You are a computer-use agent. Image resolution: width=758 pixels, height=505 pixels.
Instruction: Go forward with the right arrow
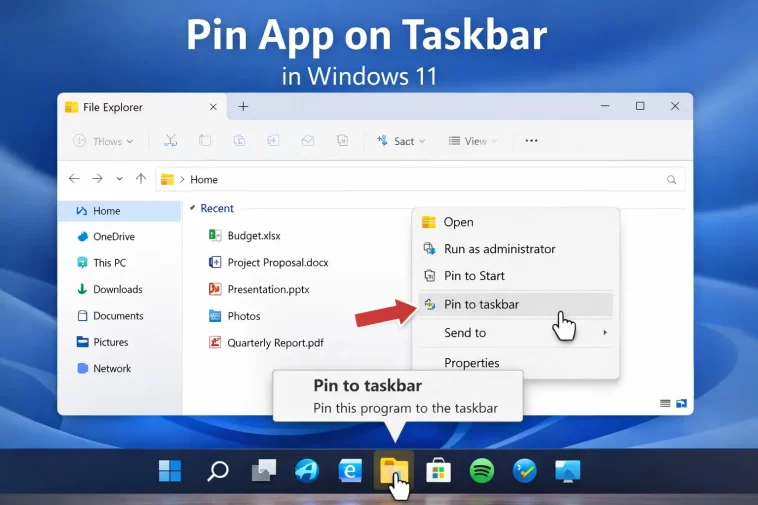[97, 179]
